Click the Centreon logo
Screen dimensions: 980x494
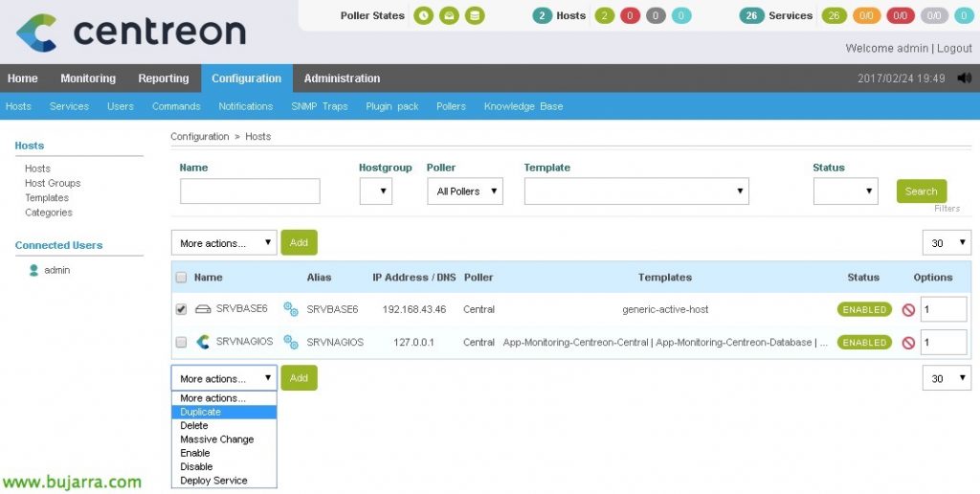click(x=130, y=33)
